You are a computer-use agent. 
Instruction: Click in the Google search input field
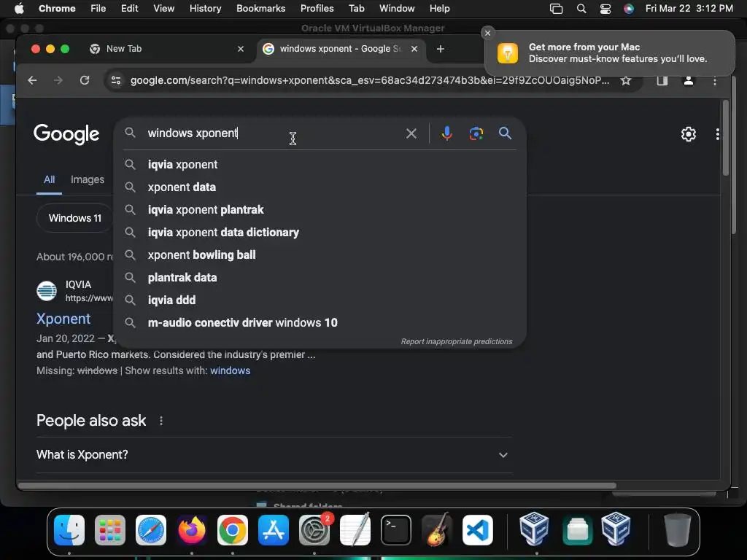tap(274, 133)
